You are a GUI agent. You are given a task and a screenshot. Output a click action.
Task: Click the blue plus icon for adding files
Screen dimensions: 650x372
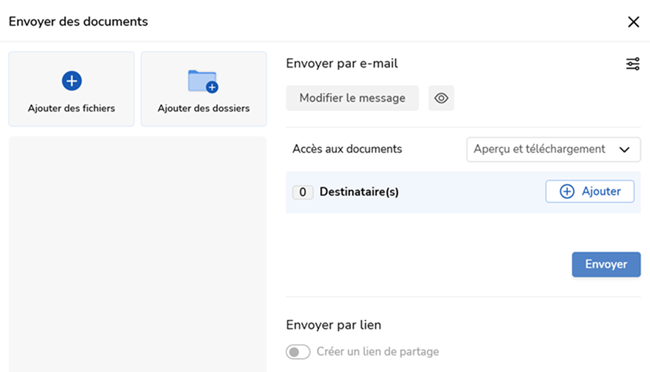point(72,80)
